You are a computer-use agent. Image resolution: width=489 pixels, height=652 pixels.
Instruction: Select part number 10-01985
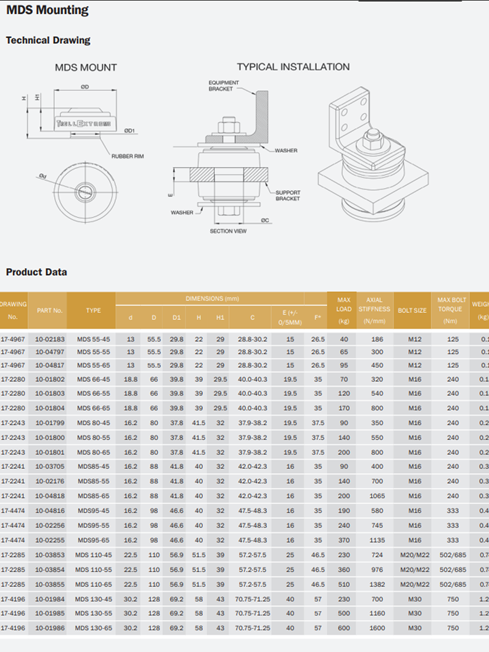[x=50, y=613]
